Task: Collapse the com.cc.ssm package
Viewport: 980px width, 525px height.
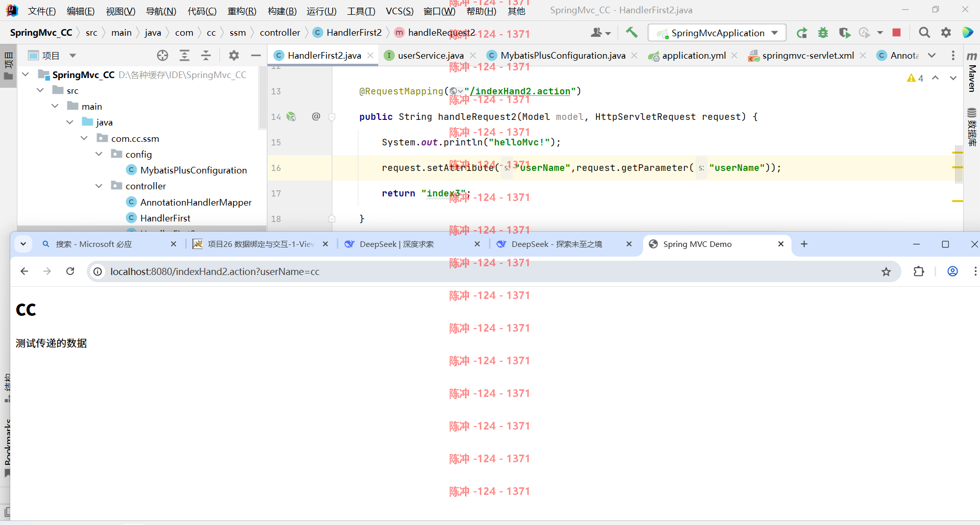Action: (x=84, y=138)
